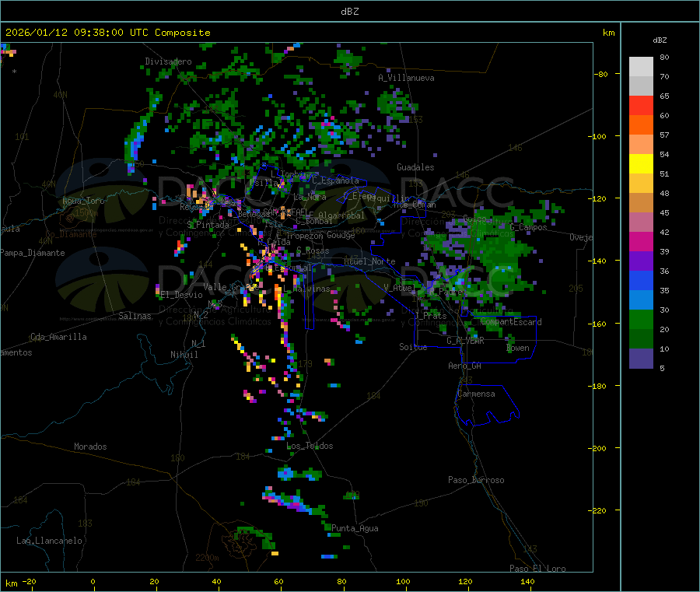The width and height of the screenshot is (700, 592).
Task: Click the slate purple swatch above 5
Action: click(x=641, y=358)
